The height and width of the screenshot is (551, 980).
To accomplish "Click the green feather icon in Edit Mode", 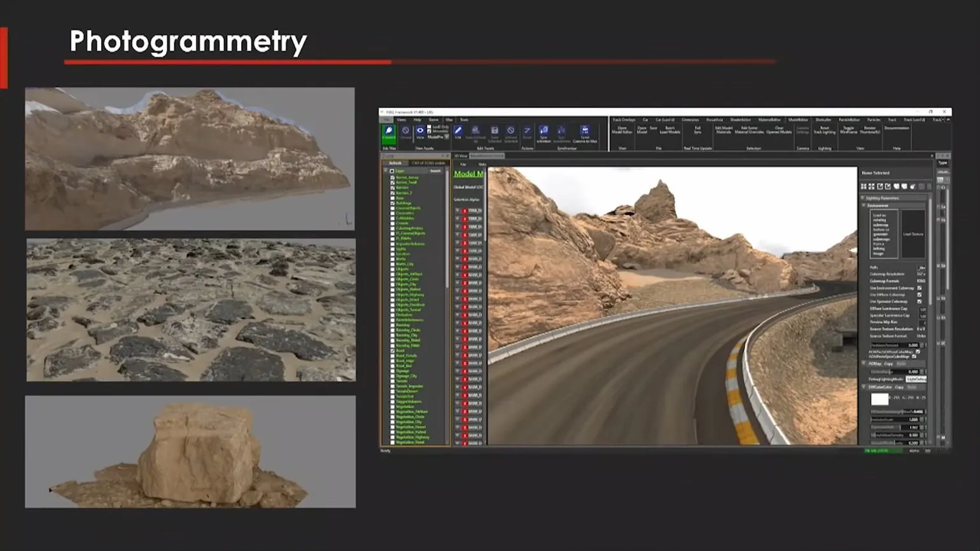I will point(388,132).
